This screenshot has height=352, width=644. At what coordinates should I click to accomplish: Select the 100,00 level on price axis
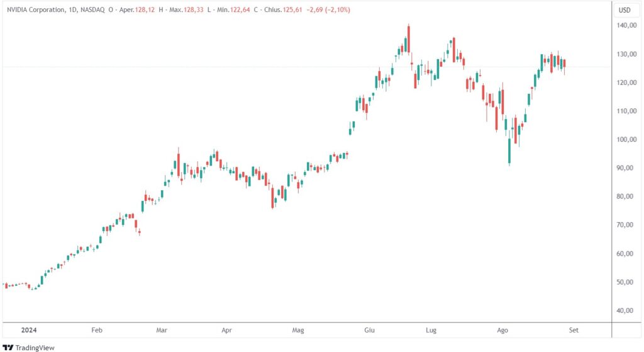pyautogui.click(x=627, y=140)
